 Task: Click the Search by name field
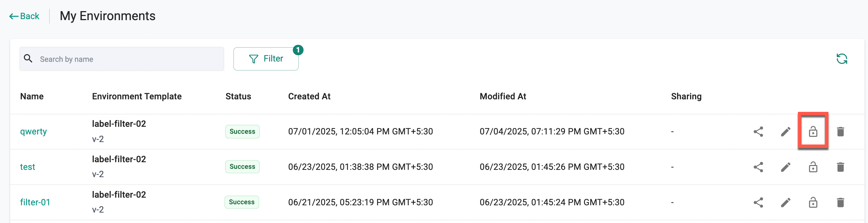pos(128,59)
